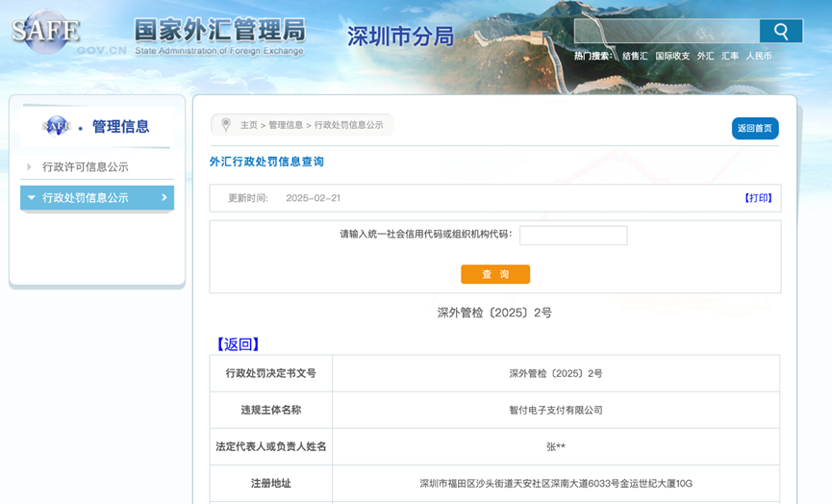
Task: Click 注册地址 table label
Action: [x=271, y=483]
